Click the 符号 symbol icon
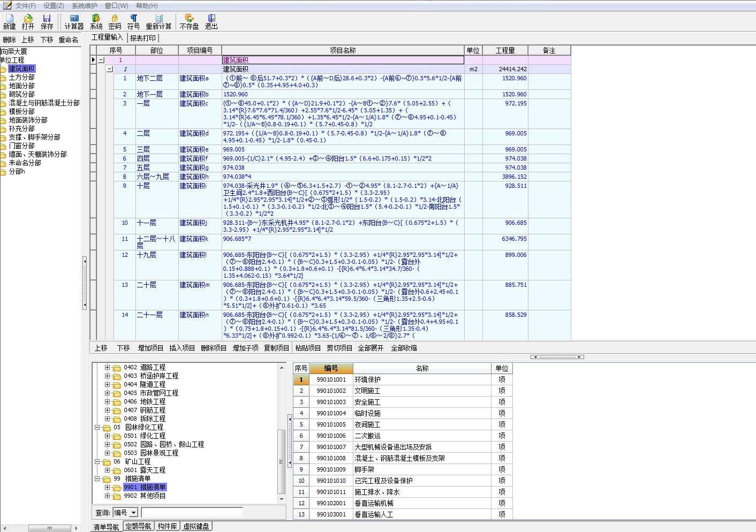This screenshot has width=756, height=532. coord(133,21)
